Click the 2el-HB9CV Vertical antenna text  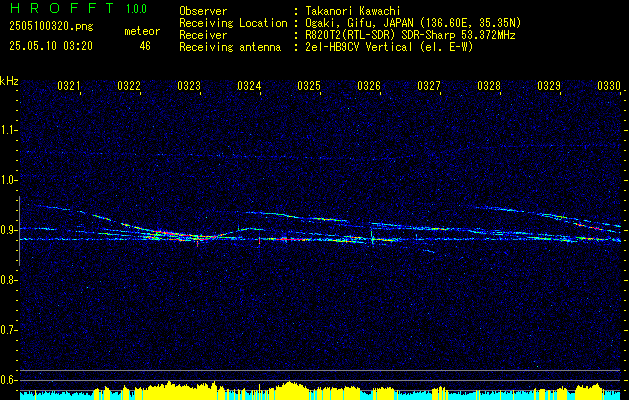pos(390,47)
